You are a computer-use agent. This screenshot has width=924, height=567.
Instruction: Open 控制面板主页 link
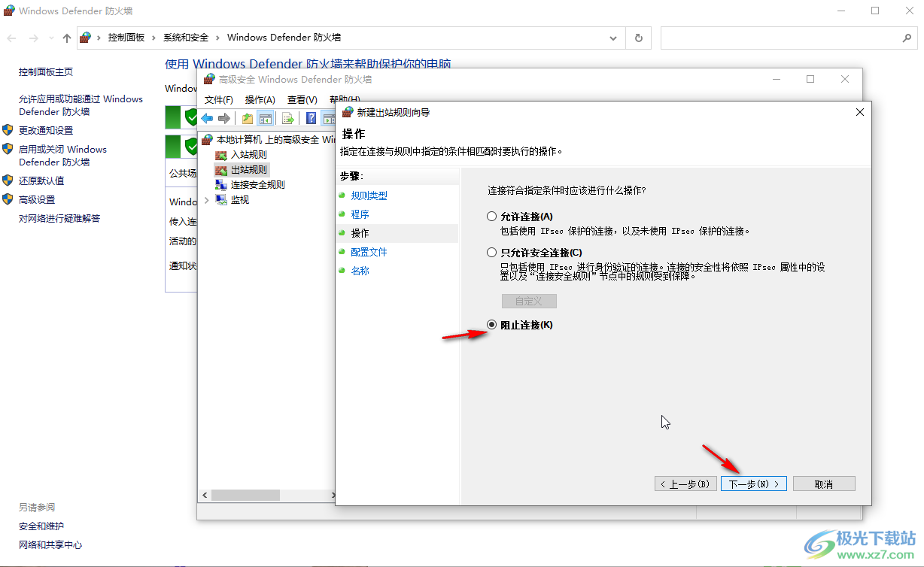(46, 71)
